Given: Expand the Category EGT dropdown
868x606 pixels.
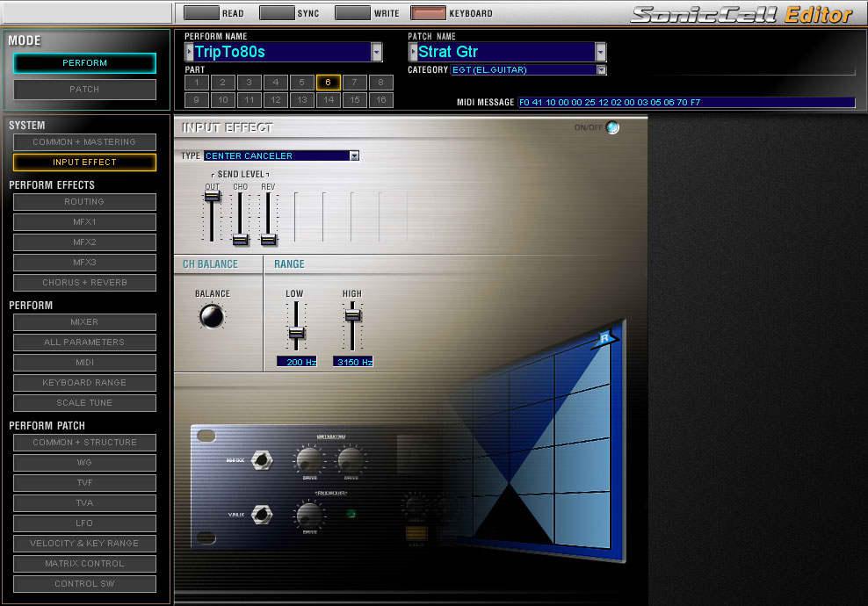Looking at the screenshot, I should click(x=601, y=69).
